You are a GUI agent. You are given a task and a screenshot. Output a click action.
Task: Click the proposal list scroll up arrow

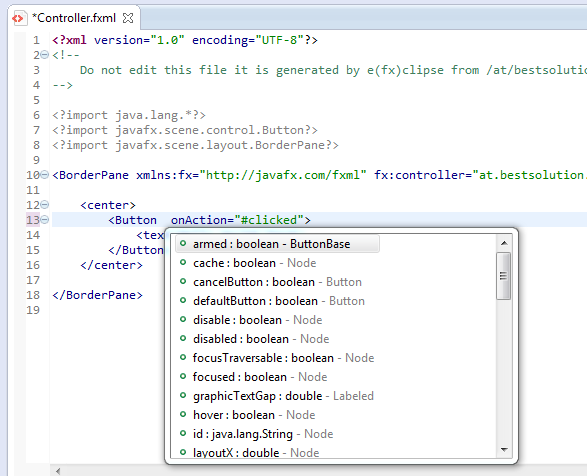[504, 243]
